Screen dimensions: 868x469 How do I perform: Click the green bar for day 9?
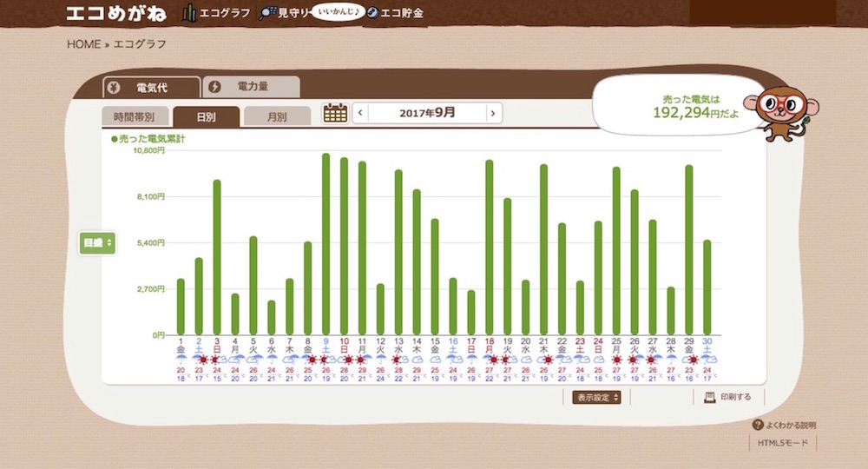point(326,244)
